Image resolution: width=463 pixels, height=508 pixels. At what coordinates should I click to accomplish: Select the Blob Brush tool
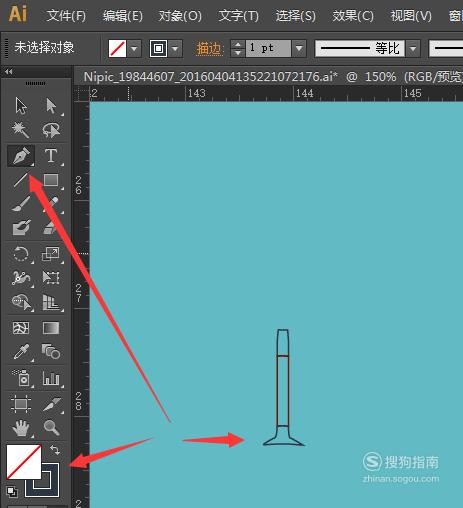click(x=21, y=228)
